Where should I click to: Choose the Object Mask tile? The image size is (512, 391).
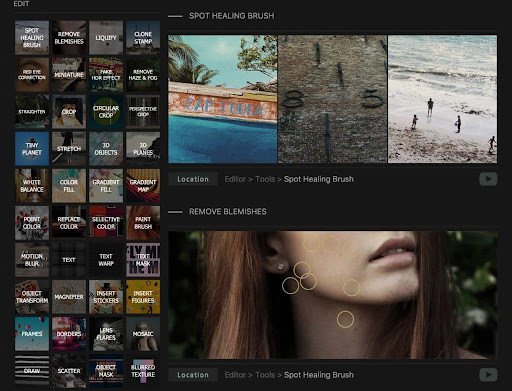[106, 371]
